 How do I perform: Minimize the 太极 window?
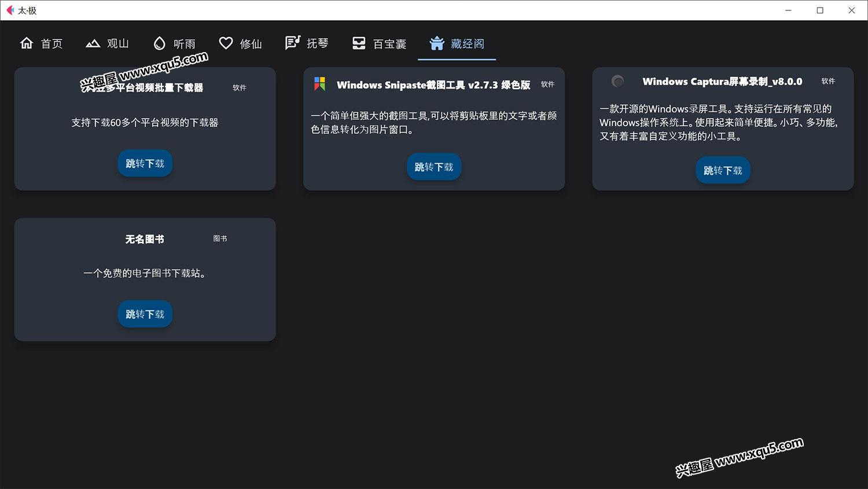coord(788,10)
